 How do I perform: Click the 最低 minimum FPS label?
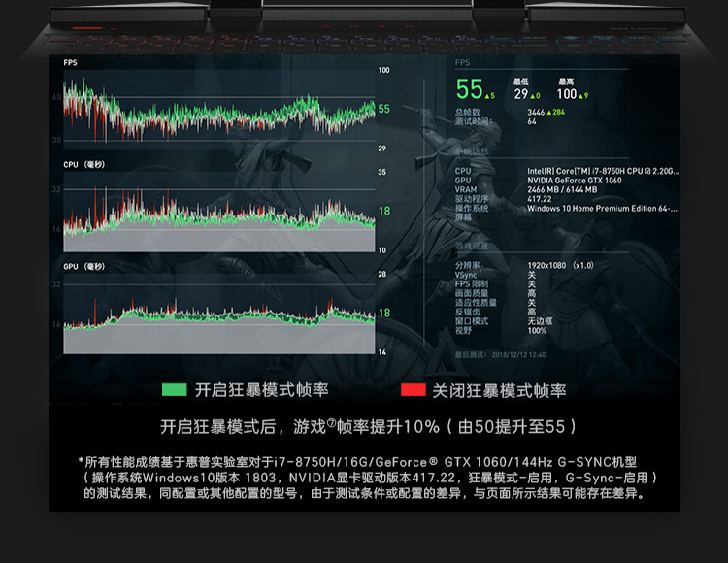(x=521, y=82)
